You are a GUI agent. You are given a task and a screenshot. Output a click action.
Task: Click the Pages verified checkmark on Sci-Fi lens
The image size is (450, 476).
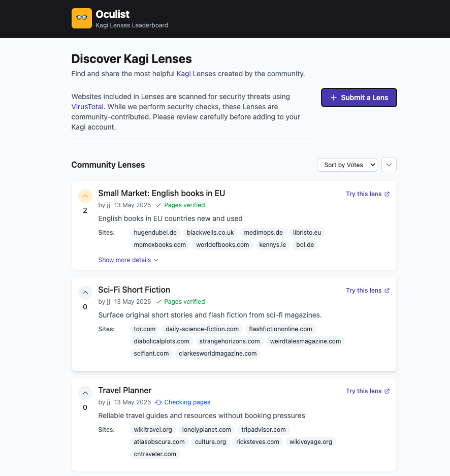click(158, 302)
